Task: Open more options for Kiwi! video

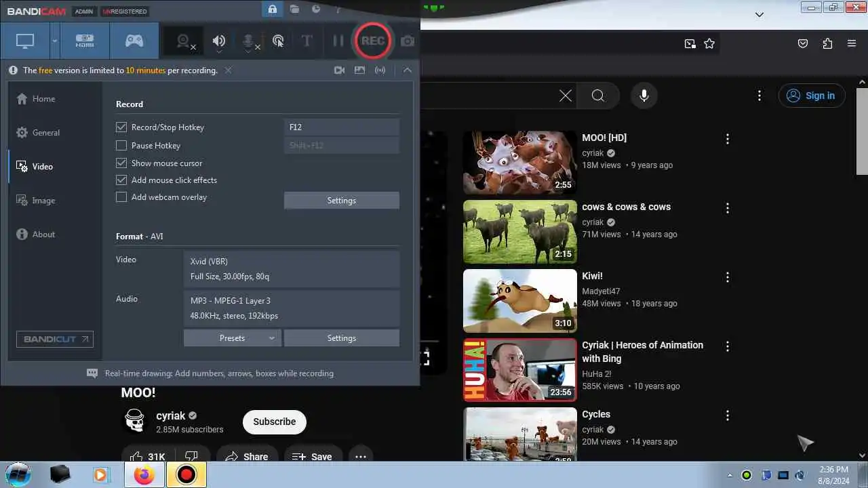Action: (x=728, y=277)
